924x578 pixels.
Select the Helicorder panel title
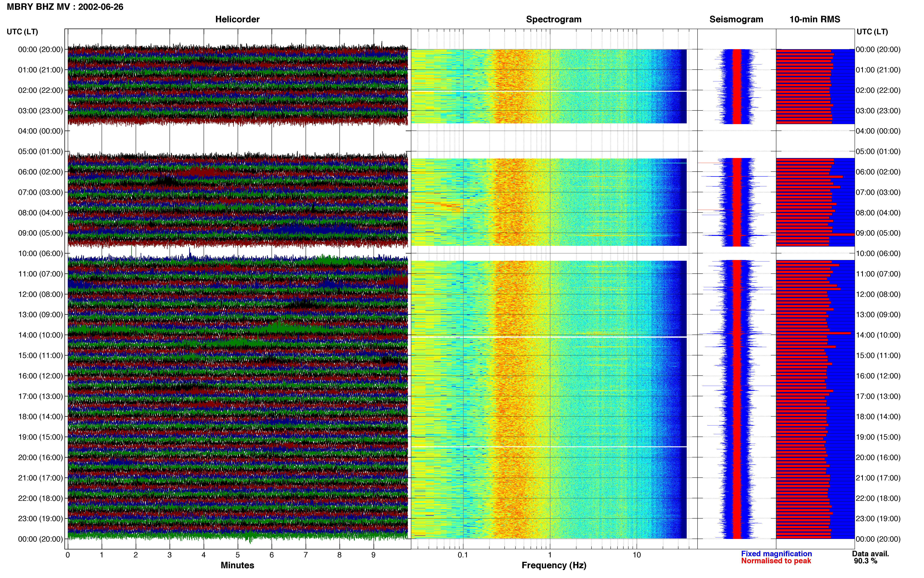pos(237,19)
